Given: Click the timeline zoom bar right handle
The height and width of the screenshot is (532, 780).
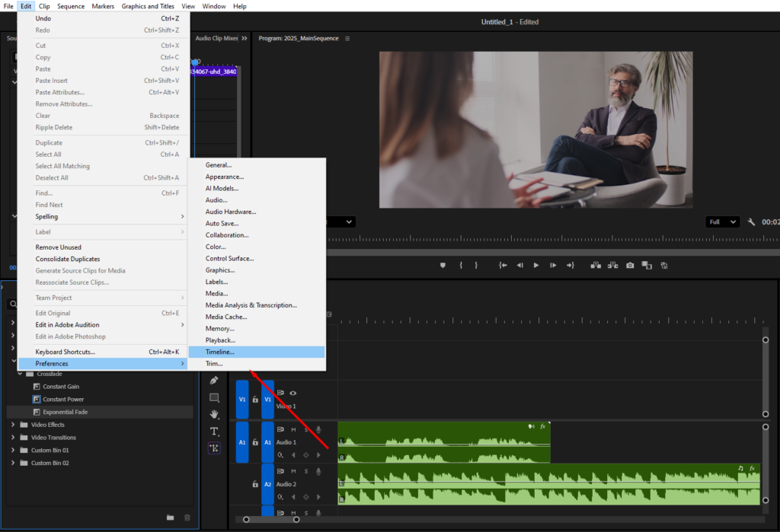Looking at the screenshot, I should click(x=296, y=520).
